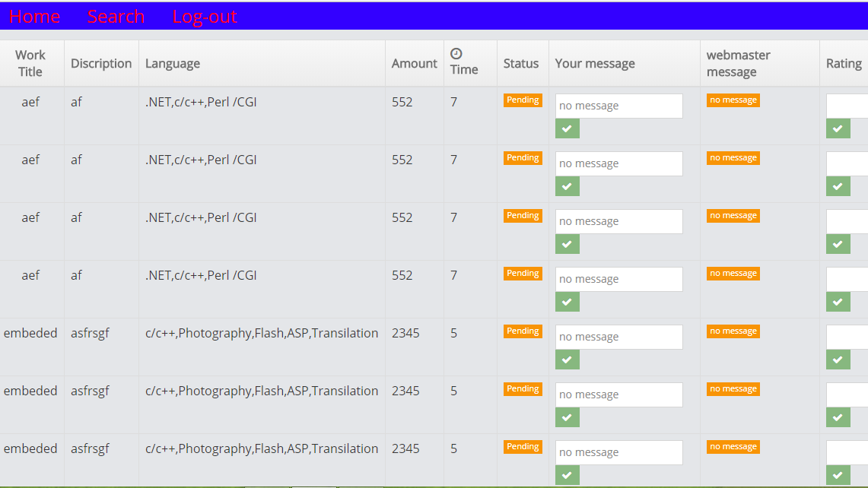The height and width of the screenshot is (488, 868).
Task: Click the rating input in first row
Action: (847, 106)
